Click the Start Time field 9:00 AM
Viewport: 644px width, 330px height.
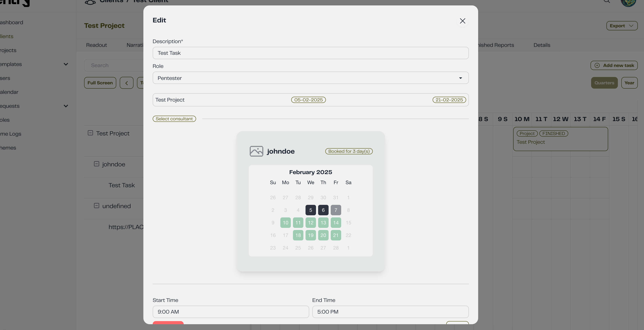(231, 312)
